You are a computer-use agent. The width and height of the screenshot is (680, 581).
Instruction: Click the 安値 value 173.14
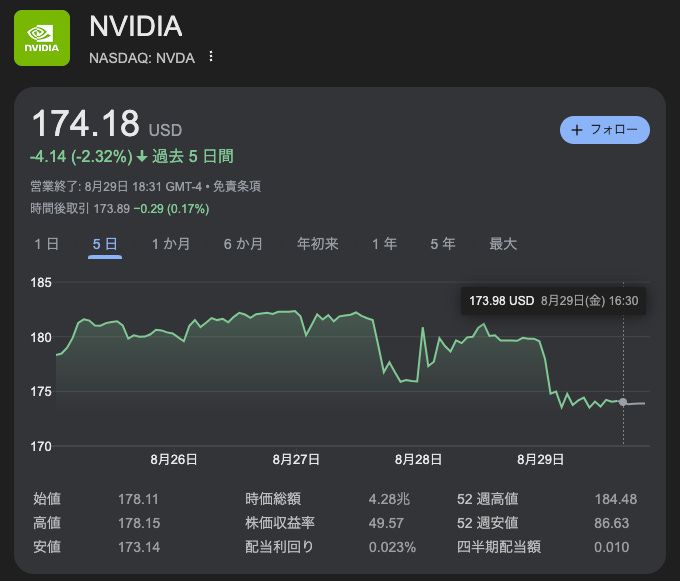(139, 547)
